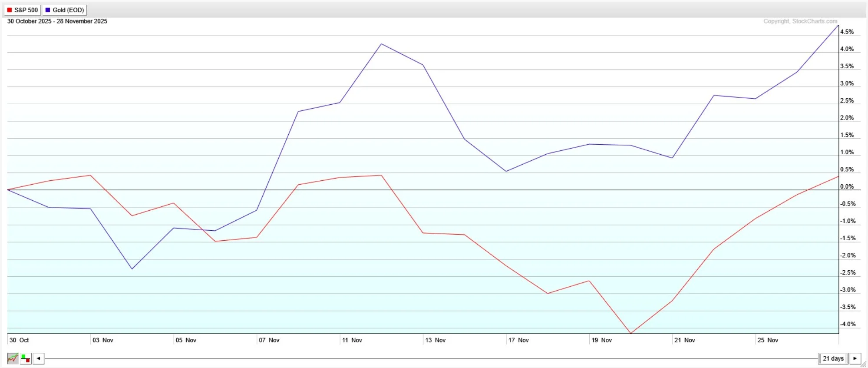Screen dimensions: 868x368
Task: Click the right grip of the 21 days handle
Action: [x=847, y=358]
